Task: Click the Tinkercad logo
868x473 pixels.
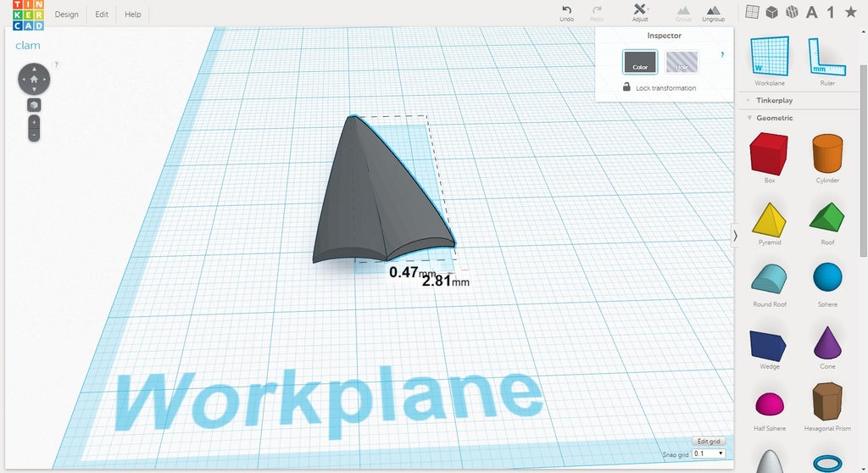Action: [28, 15]
